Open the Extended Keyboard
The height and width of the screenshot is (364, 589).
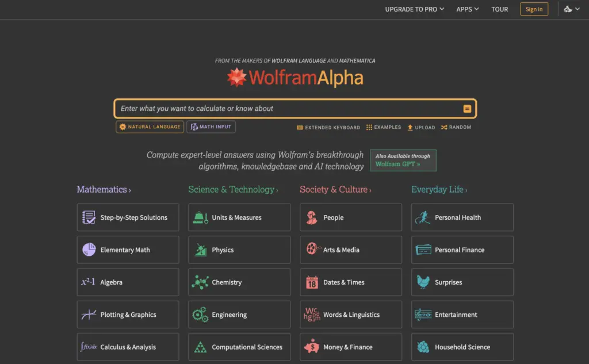click(328, 127)
